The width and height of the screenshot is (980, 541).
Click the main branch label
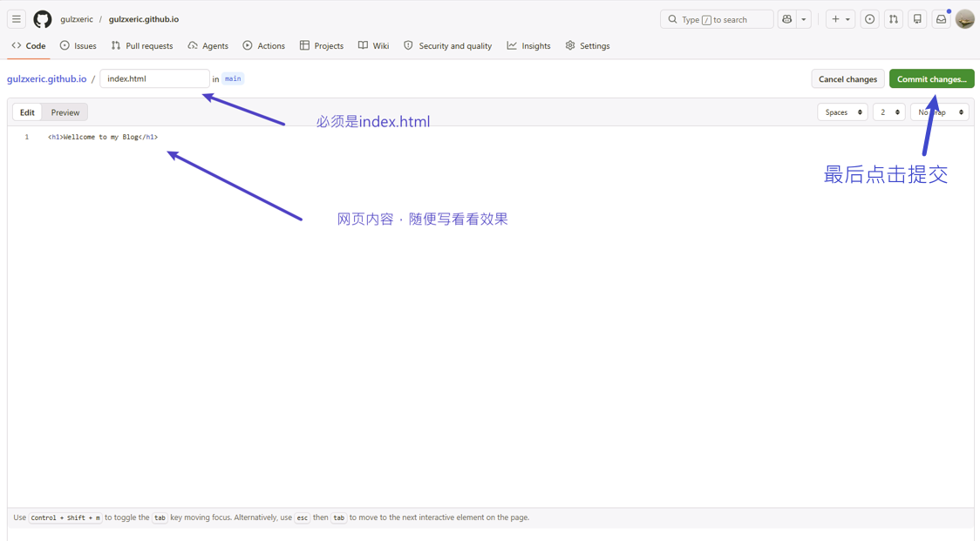click(233, 78)
